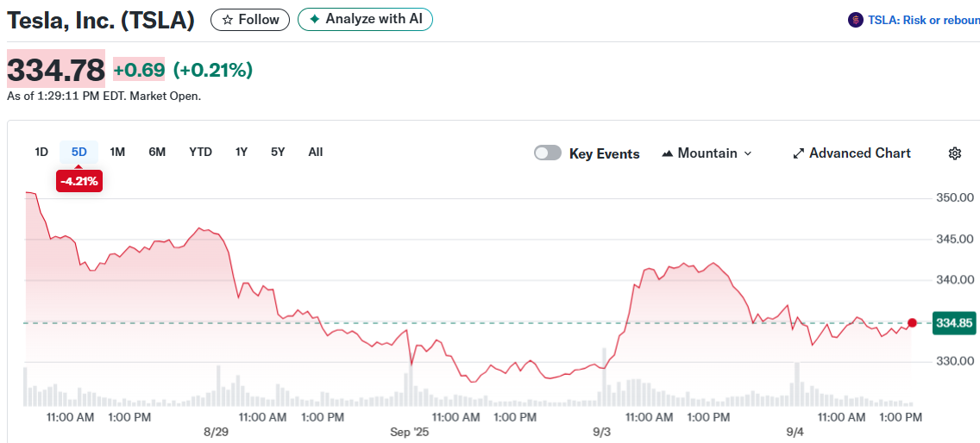980x443 pixels.
Task: Follow the Tesla stock
Action: (250, 20)
